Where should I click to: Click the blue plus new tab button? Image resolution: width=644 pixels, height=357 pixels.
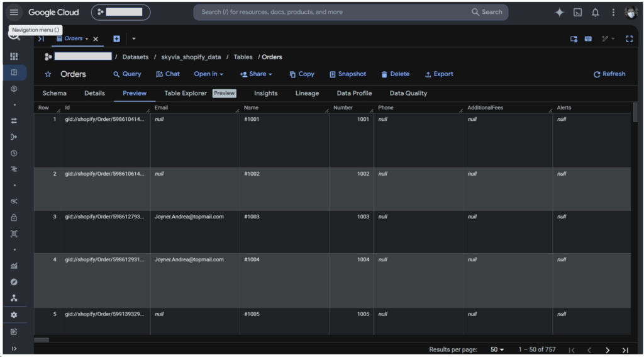[x=116, y=38]
